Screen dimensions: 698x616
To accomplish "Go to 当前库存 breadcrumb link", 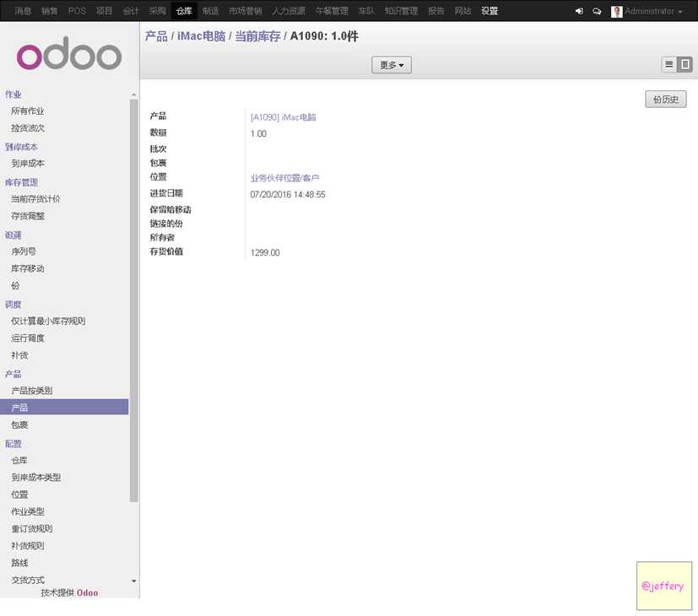I will (x=257, y=36).
